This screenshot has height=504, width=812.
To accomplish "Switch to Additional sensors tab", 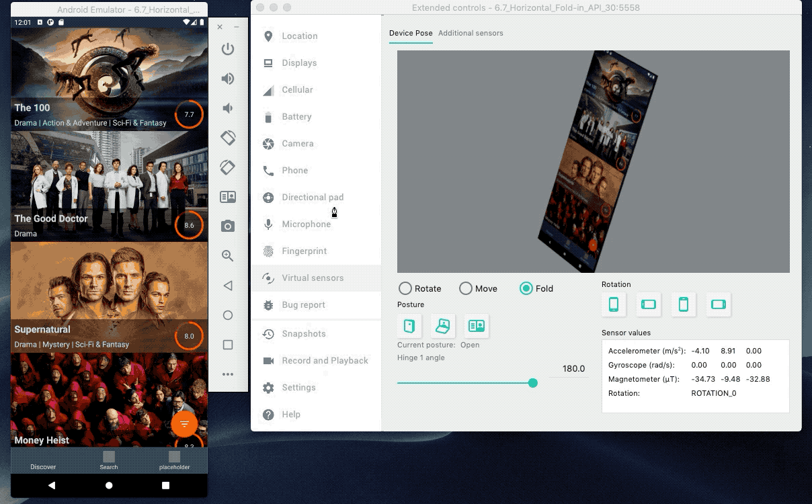I will click(x=471, y=33).
